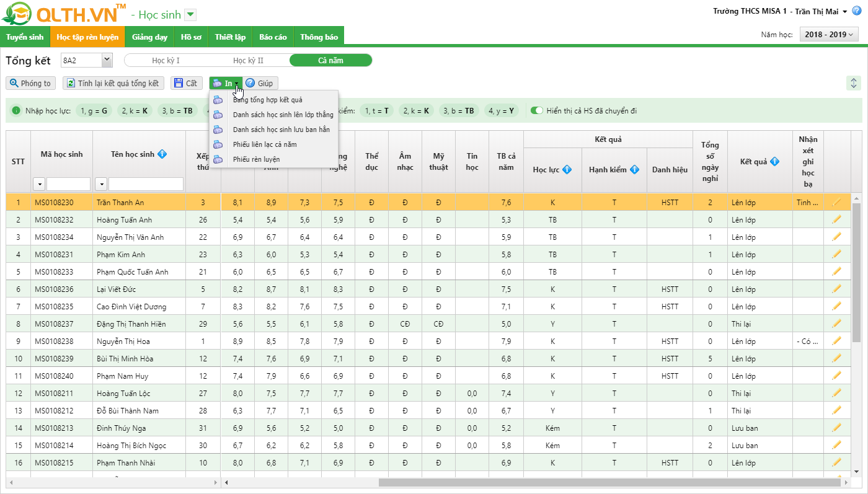Image resolution: width=868 pixels, height=494 pixels.
Task: Open the Học sinh module dropdown arrow
Action: point(190,15)
